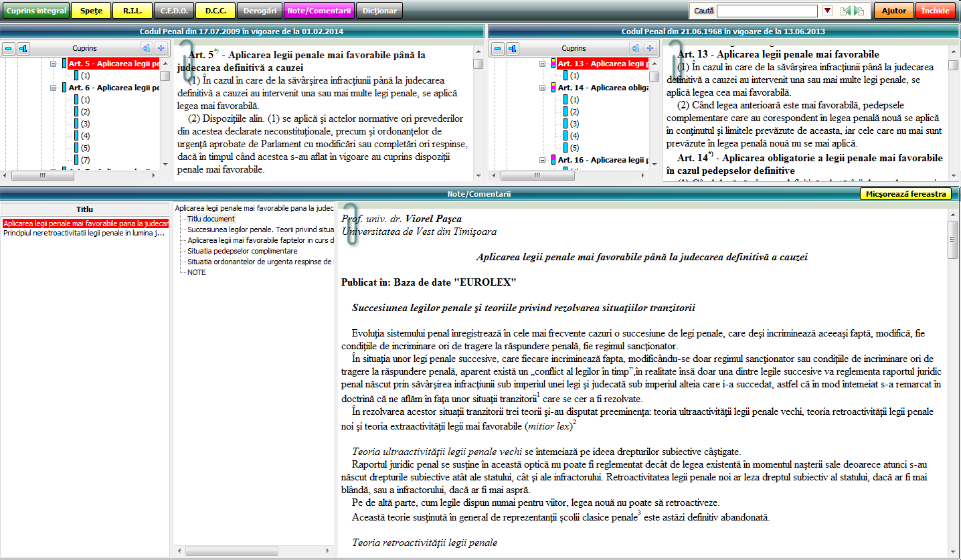
Task: Click the blue marker icon beside Art. 5
Action: 65,64
